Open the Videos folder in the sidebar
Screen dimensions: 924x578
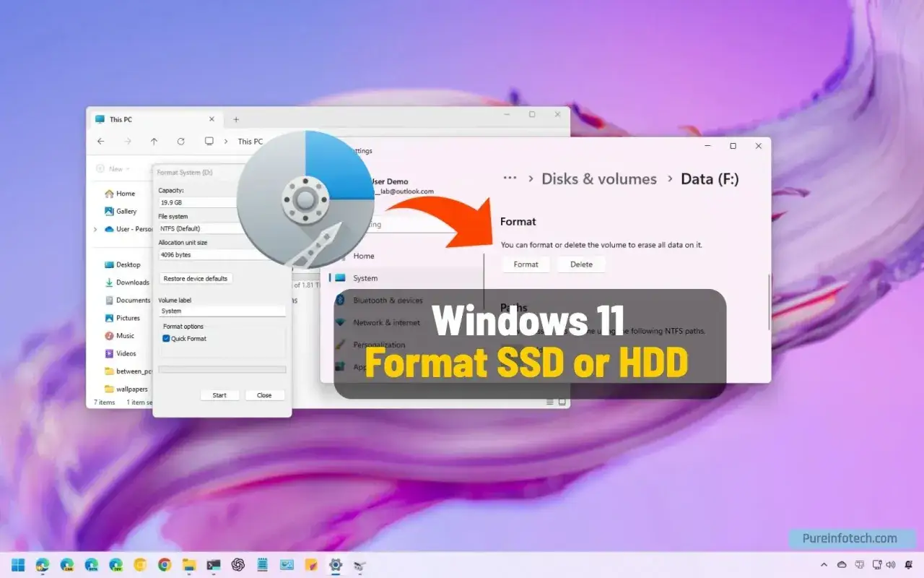click(x=121, y=353)
